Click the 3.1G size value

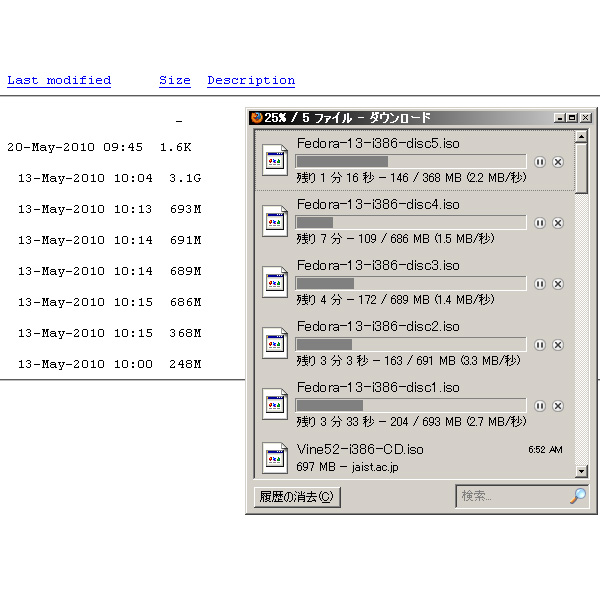click(x=185, y=178)
